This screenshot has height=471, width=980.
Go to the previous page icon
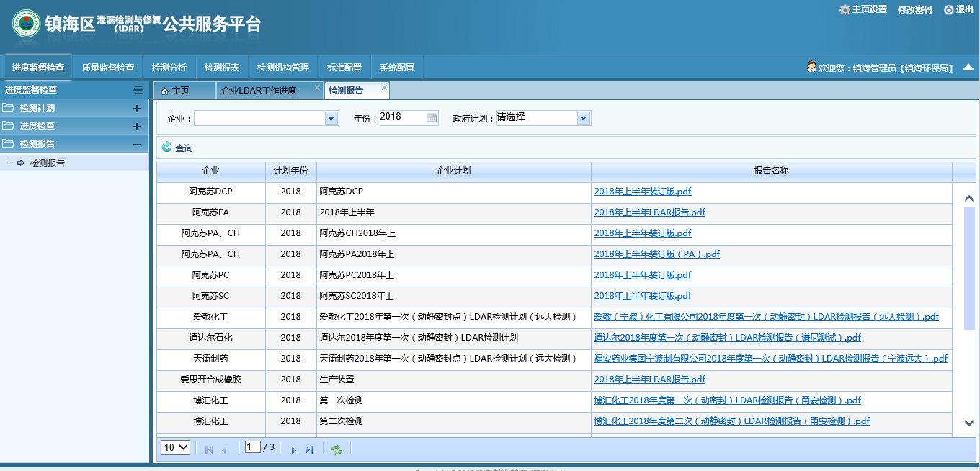[x=224, y=450]
